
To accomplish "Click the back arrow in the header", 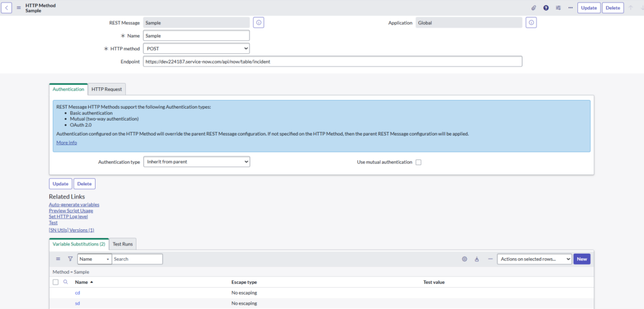I will point(8,8).
